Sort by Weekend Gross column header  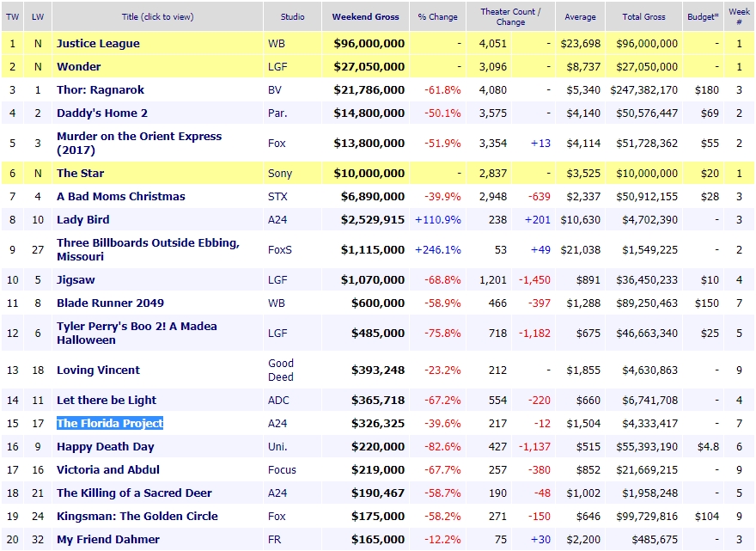[365, 17]
